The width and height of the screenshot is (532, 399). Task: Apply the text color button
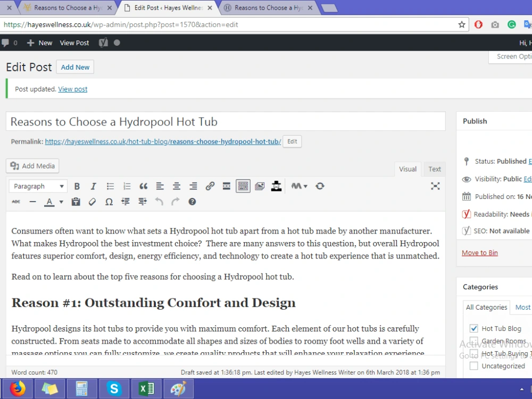coord(49,202)
